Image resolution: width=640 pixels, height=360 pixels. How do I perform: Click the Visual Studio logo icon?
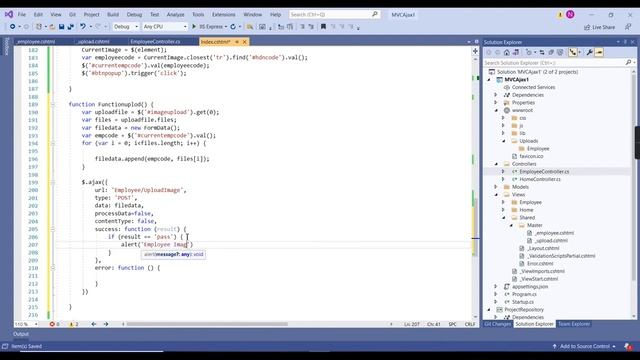click(9, 14)
